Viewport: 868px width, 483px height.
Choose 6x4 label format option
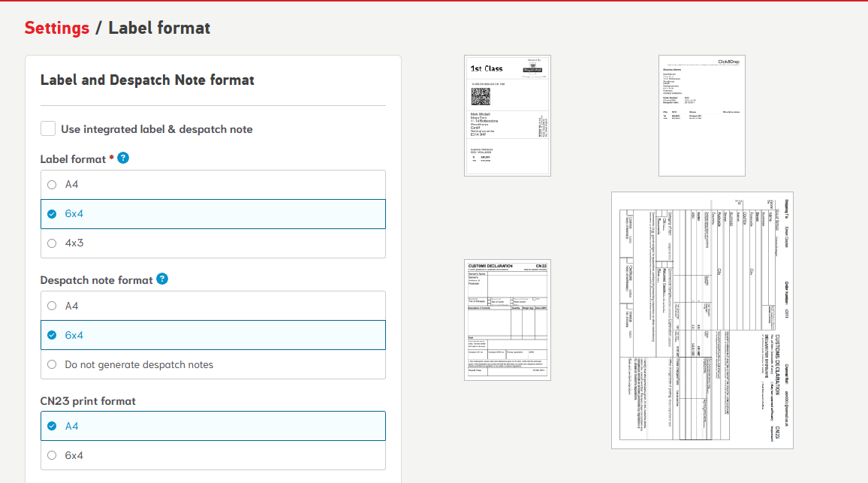(51, 214)
